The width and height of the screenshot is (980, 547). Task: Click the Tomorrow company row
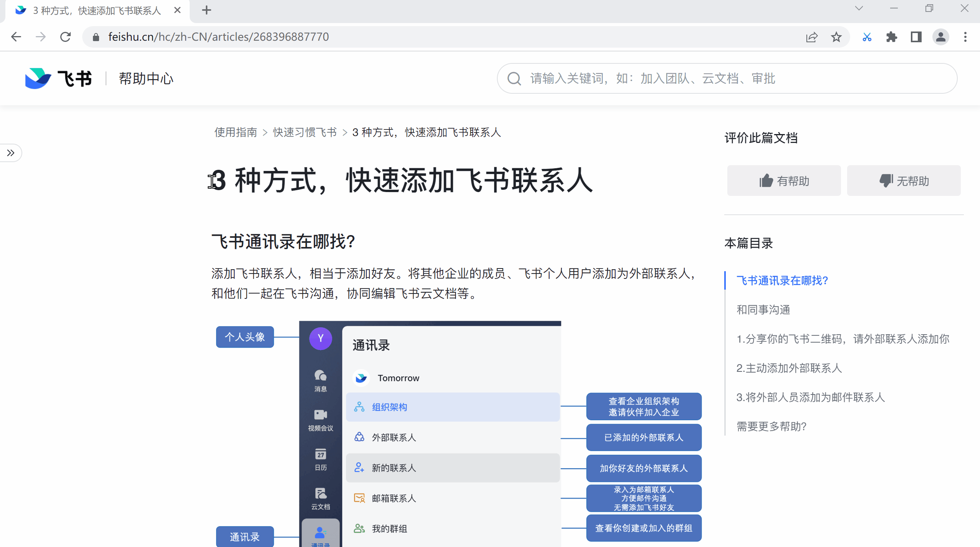(453, 378)
